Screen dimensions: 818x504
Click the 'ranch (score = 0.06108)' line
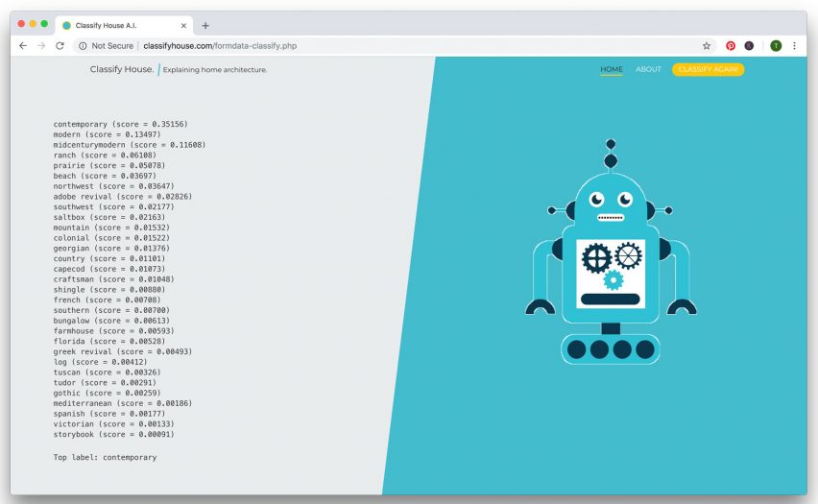click(x=105, y=156)
